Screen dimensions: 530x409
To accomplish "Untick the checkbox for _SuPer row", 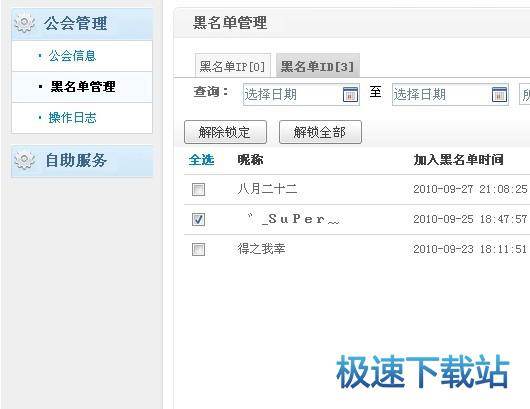I will point(198,219).
